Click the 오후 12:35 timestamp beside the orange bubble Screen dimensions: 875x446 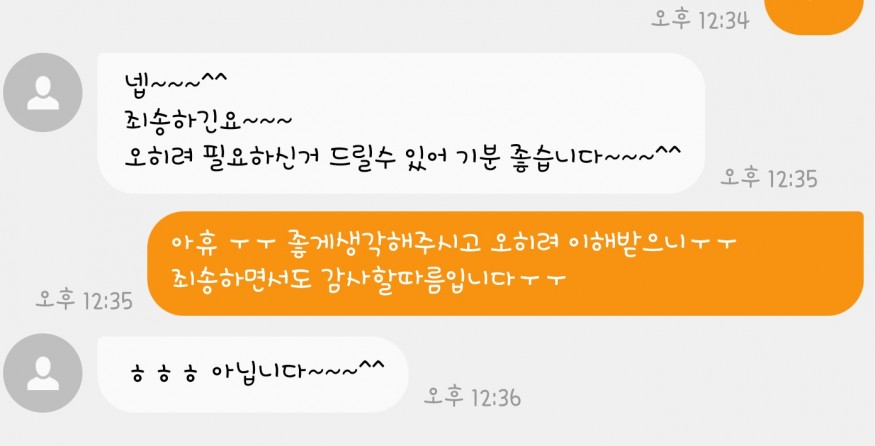(x=84, y=300)
